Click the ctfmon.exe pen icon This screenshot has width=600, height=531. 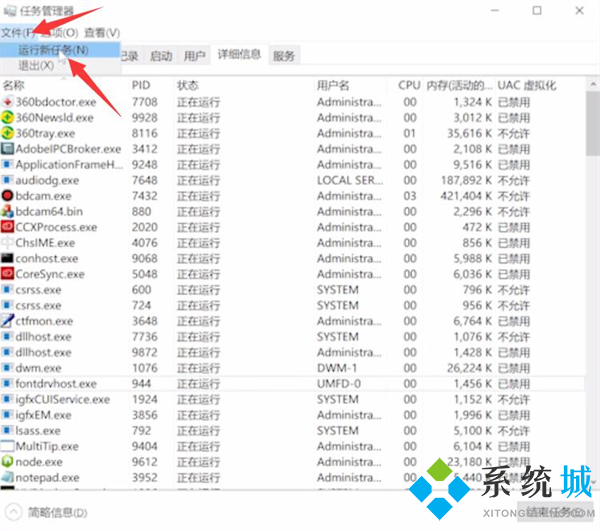[7, 321]
